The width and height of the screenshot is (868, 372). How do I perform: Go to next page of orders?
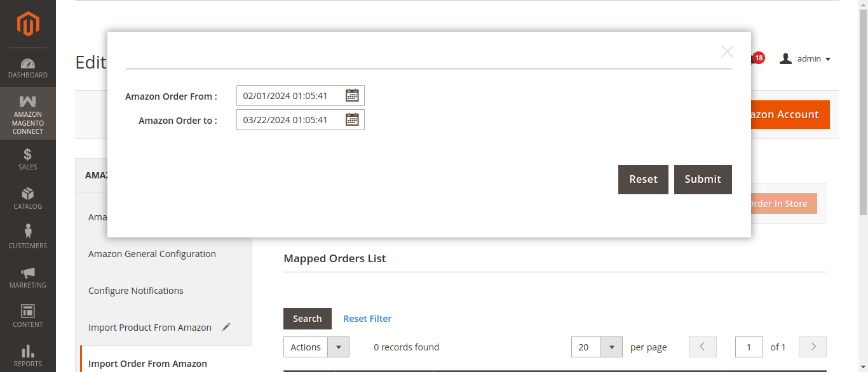coord(813,347)
